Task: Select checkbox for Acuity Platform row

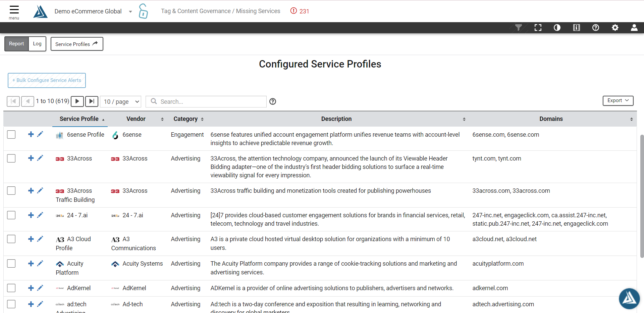Action: click(x=11, y=263)
